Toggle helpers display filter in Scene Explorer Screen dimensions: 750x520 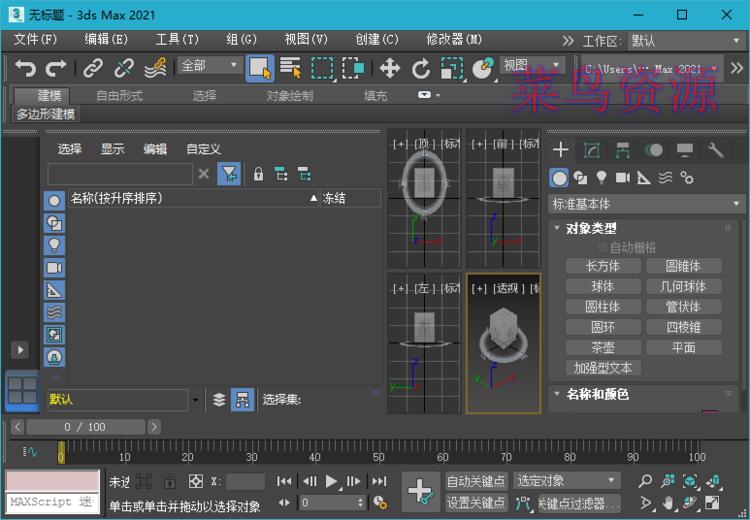(55, 290)
